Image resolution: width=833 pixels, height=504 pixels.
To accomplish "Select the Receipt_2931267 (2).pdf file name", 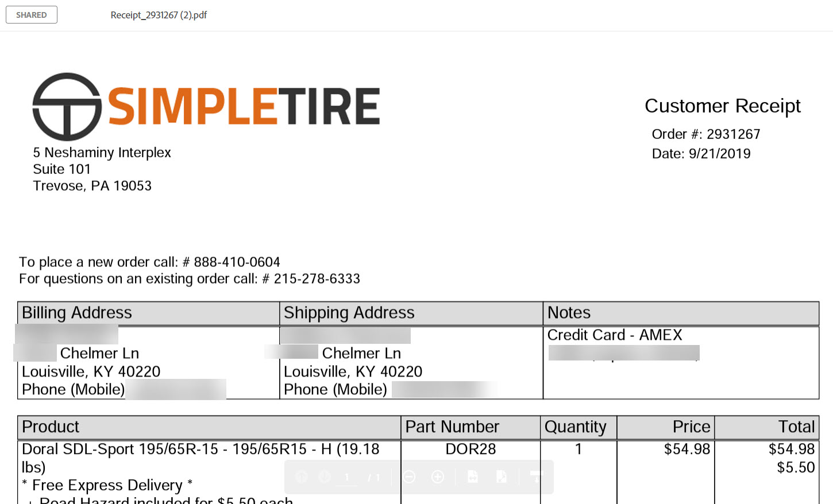I will 159,15.
